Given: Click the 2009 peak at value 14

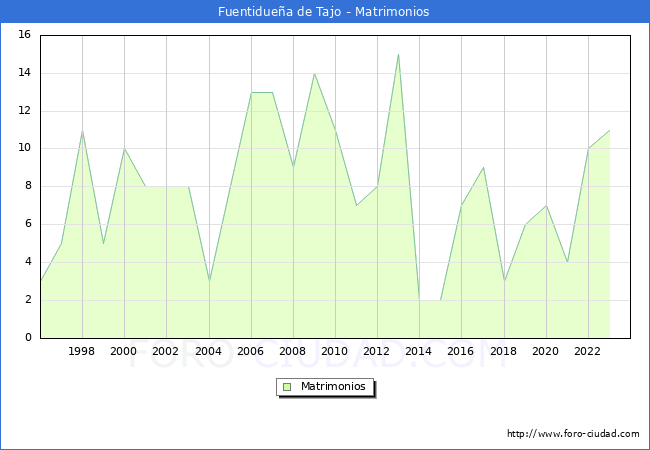Looking at the screenshot, I should coord(315,74).
